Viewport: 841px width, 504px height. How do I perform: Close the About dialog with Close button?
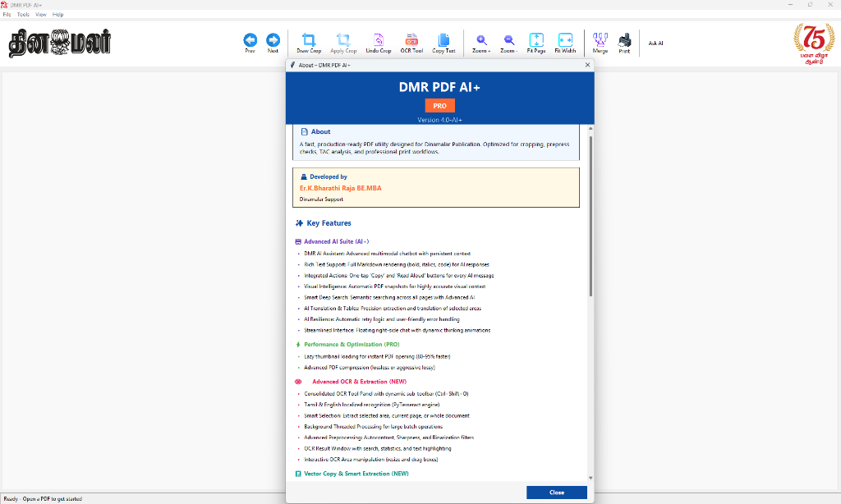(x=556, y=493)
